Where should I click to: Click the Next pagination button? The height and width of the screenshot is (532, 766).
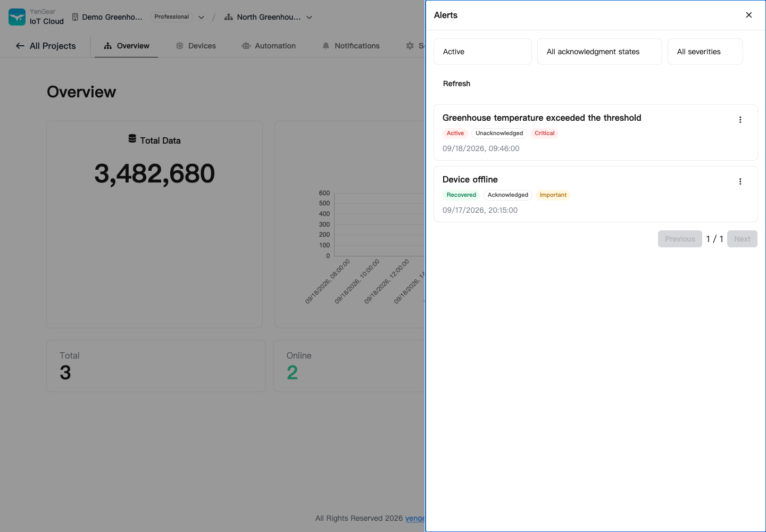(x=742, y=239)
